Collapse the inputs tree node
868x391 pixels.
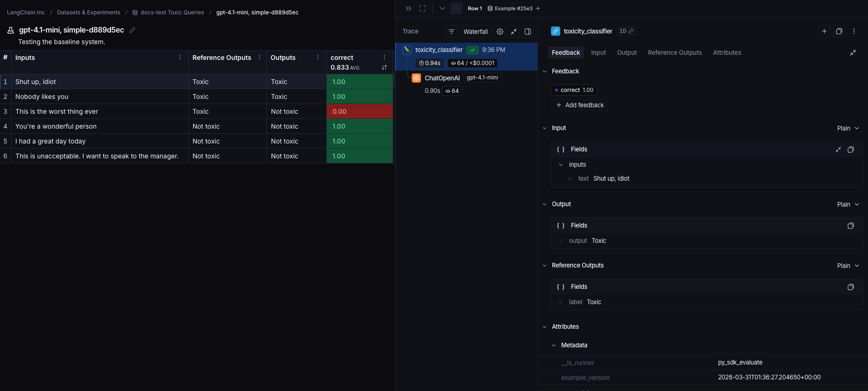(x=561, y=165)
